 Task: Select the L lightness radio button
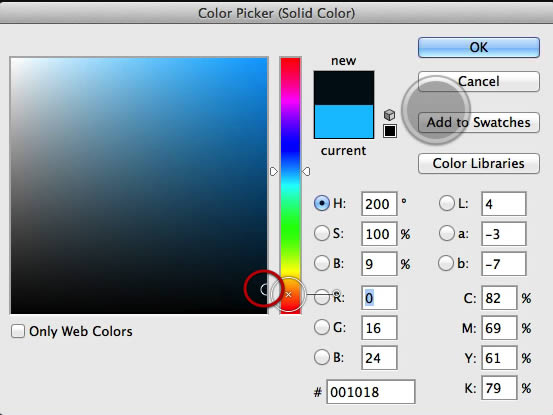tap(446, 203)
